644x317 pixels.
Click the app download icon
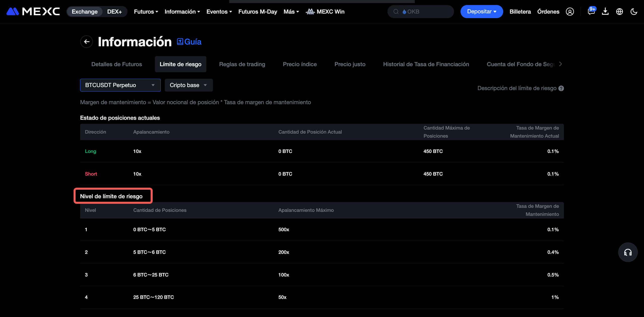coord(605,12)
